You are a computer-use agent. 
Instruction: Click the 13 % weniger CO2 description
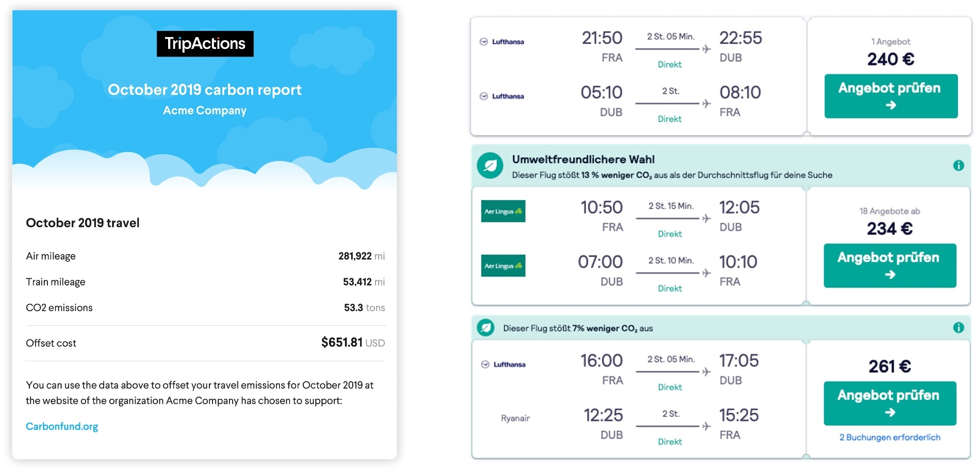672,175
